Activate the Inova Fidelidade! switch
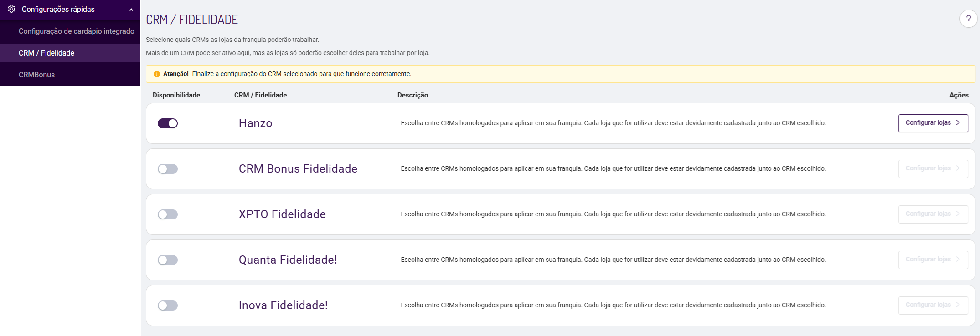 (168, 305)
